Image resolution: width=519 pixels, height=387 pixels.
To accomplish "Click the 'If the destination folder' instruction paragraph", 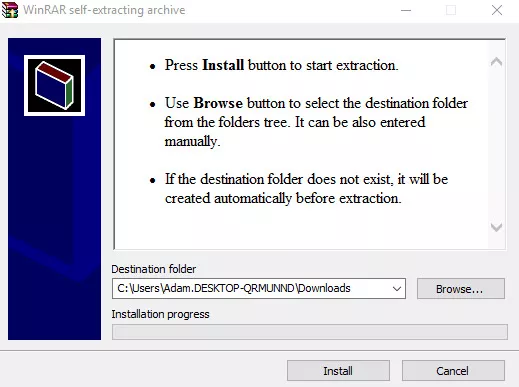I will [306, 189].
